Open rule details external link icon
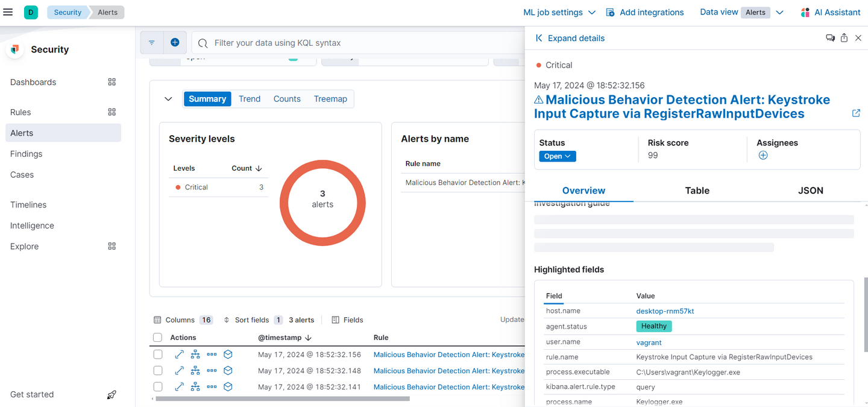 pyautogui.click(x=856, y=113)
